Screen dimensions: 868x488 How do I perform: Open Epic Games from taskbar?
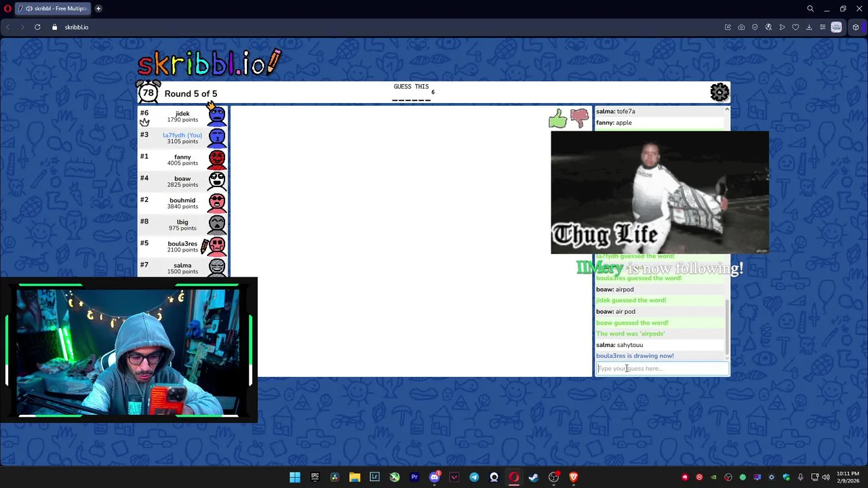pyautogui.click(x=315, y=477)
